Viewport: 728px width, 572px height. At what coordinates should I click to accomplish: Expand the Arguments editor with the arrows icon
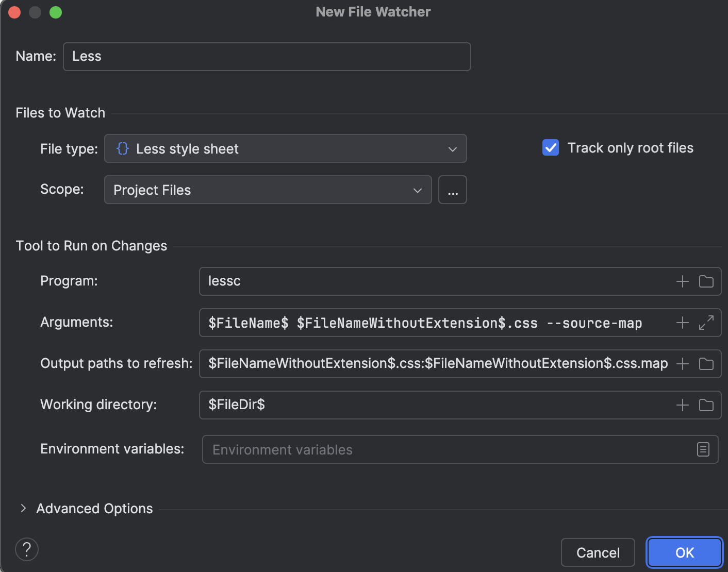pos(706,323)
